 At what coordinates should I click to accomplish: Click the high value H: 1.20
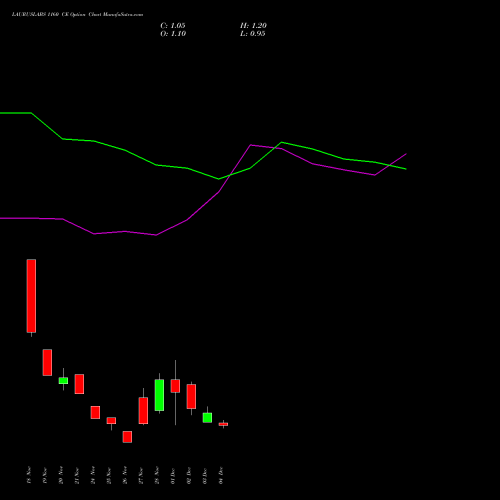point(253,26)
